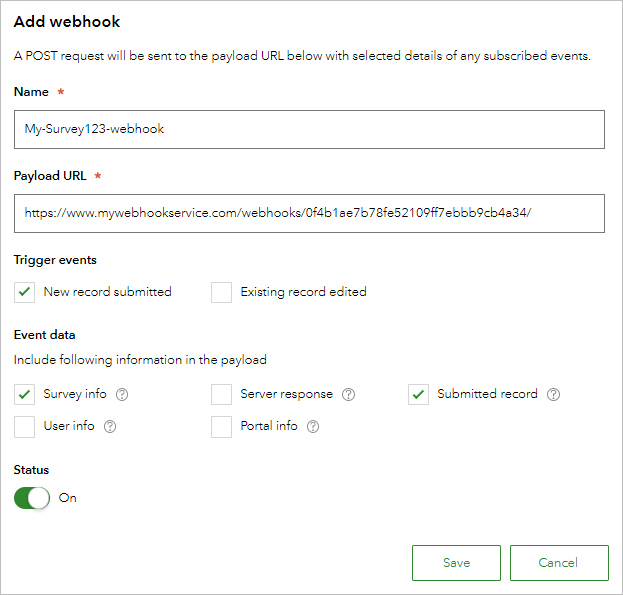Click the Event data label
623x595 pixels.
coord(44,335)
